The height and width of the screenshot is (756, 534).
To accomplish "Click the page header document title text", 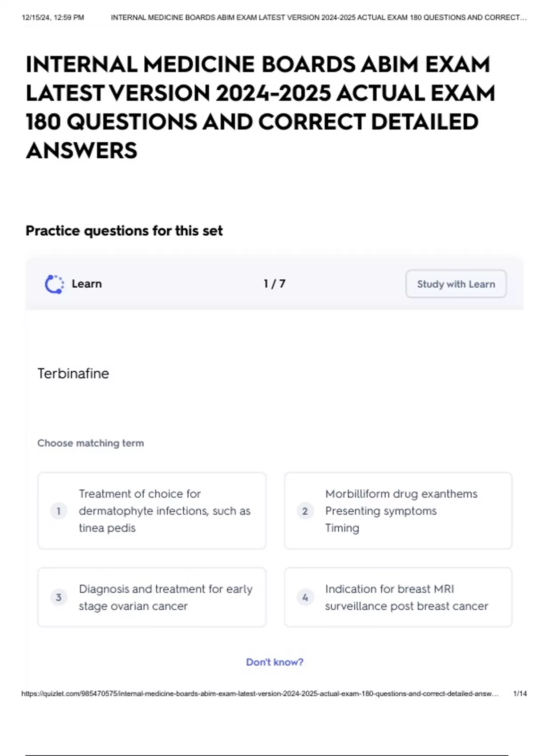I will pos(318,18).
